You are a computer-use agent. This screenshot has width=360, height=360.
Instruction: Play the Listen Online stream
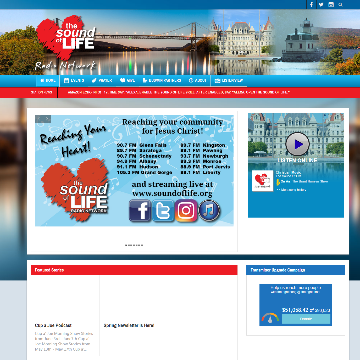(x=298, y=144)
